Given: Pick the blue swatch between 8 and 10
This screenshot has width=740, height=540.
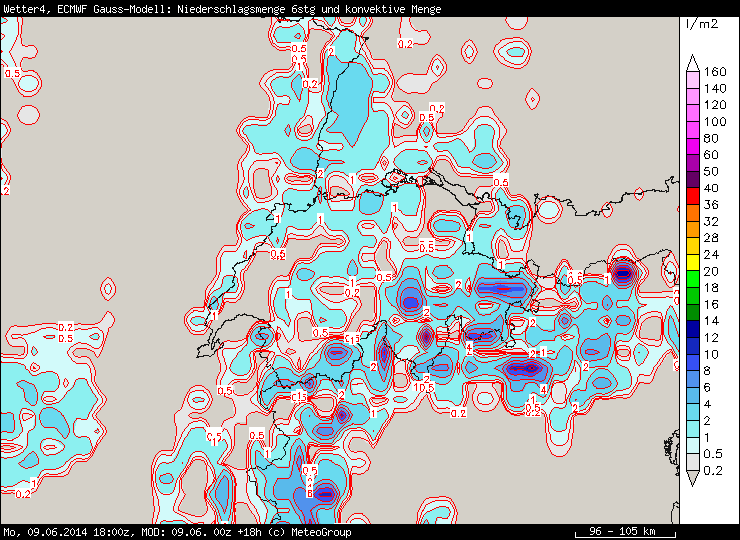Looking at the screenshot, I should [x=693, y=362].
